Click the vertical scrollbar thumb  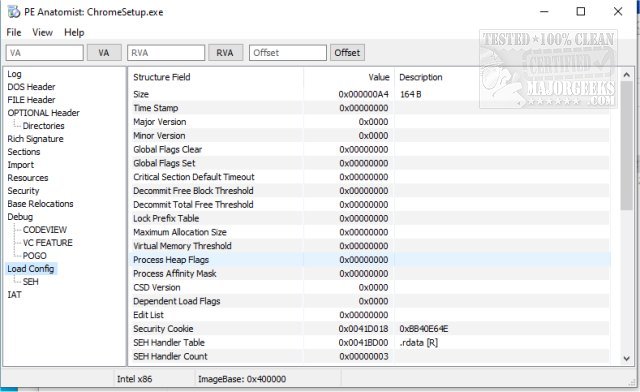tap(627, 146)
